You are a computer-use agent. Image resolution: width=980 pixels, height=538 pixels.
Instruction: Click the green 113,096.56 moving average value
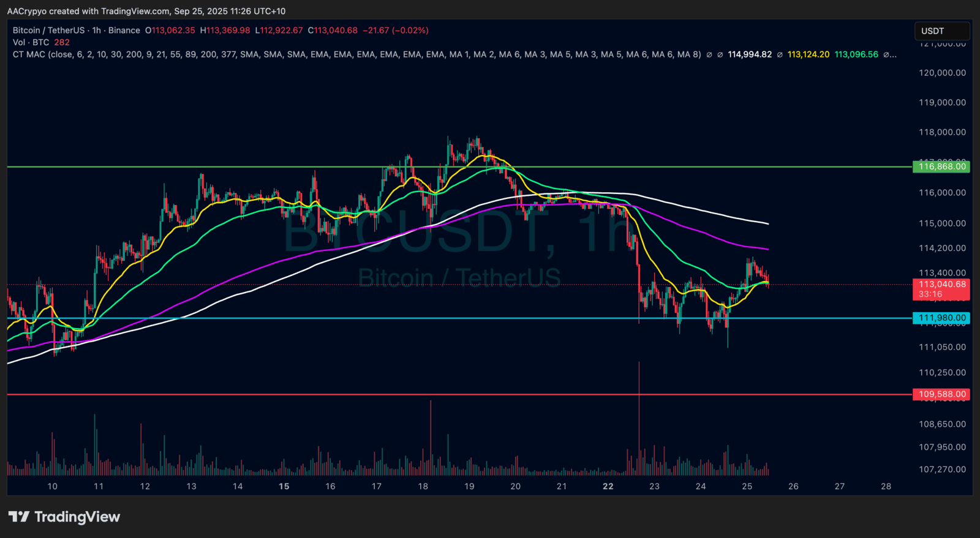(856, 54)
